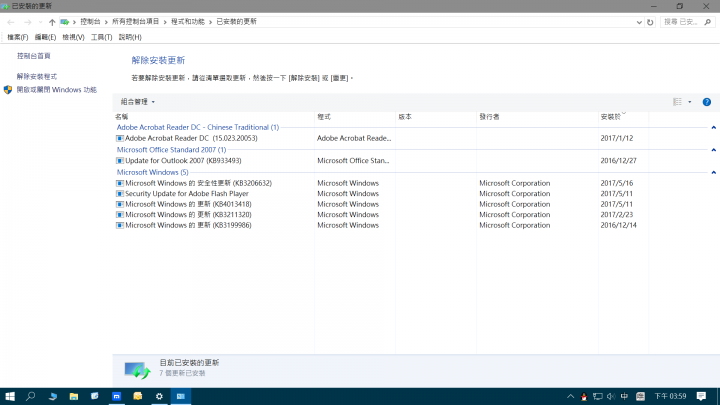Image resolution: width=720 pixels, height=405 pixels.
Task: Open File Explorer from the taskbar
Action: pos(73,396)
